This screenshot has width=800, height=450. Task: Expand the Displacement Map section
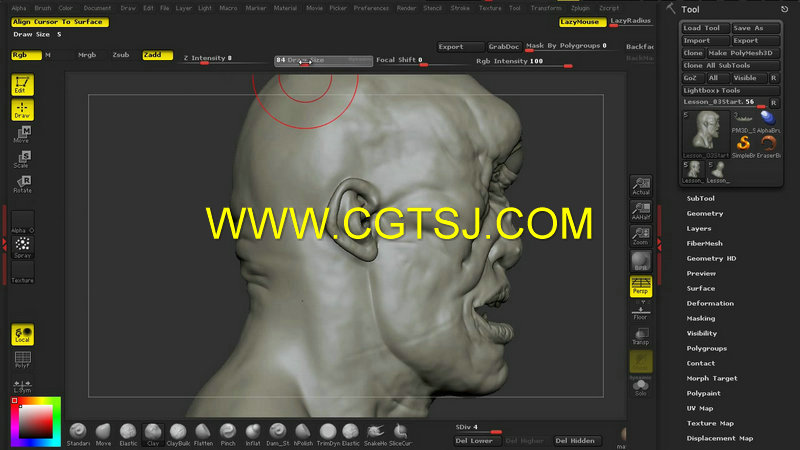[x=719, y=438]
